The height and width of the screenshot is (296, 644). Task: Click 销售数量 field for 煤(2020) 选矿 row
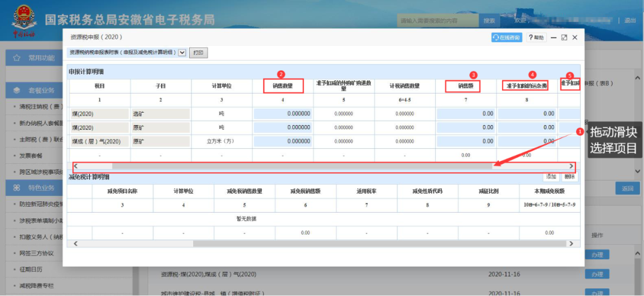283,114
